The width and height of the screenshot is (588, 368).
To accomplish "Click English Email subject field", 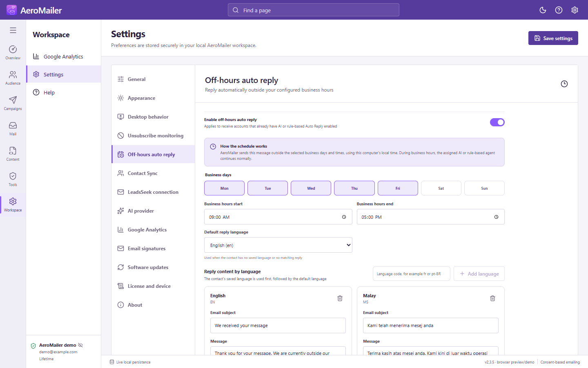I will tap(278, 325).
